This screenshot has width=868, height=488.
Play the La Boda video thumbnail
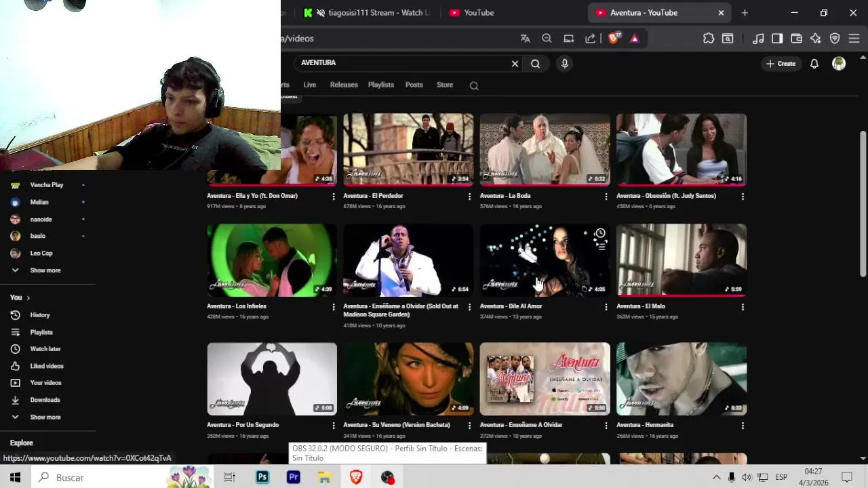pyautogui.click(x=545, y=150)
